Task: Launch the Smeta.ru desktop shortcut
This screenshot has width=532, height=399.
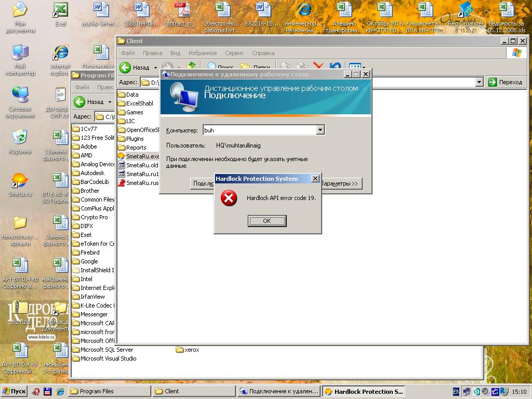Action: click(x=20, y=181)
